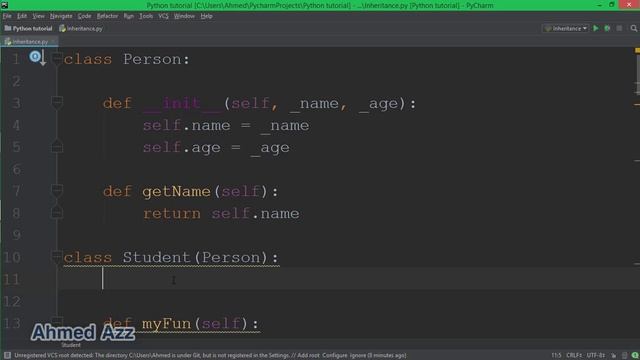Viewport: 640px width, 360px height.
Task: Open the code inspection inspector icon in the status bar
Action: point(624,356)
